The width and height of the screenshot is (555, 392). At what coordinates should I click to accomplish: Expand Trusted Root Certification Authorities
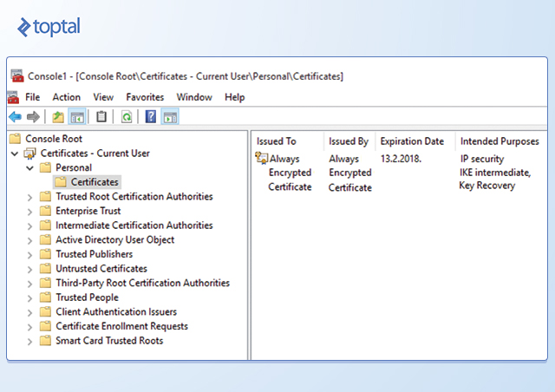30,197
